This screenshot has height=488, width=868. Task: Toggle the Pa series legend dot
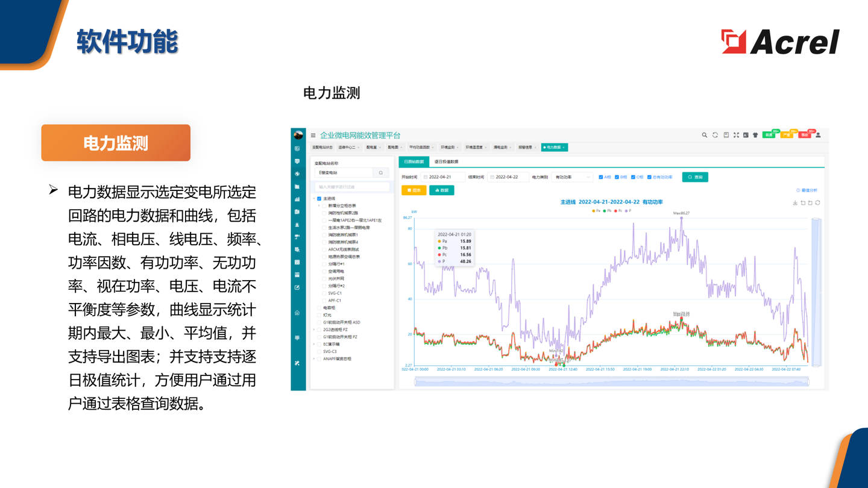(594, 211)
